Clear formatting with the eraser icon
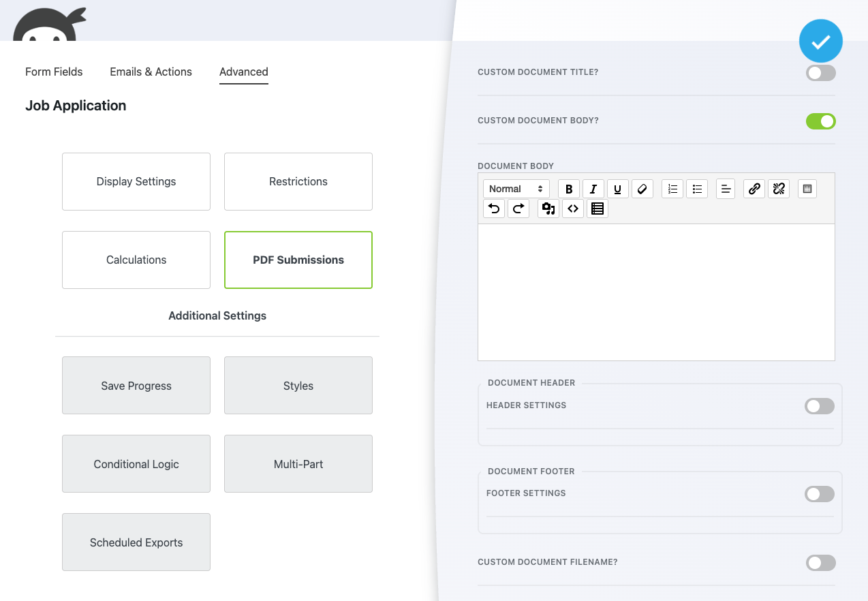 tap(642, 189)
